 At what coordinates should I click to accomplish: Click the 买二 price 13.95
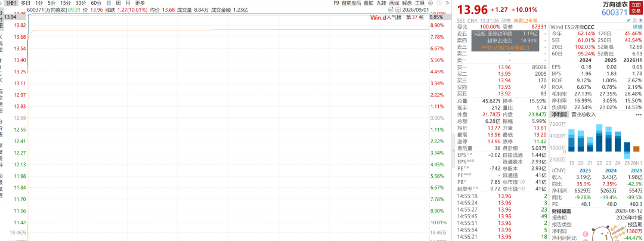pyautogui.click(x=504, y=73)
